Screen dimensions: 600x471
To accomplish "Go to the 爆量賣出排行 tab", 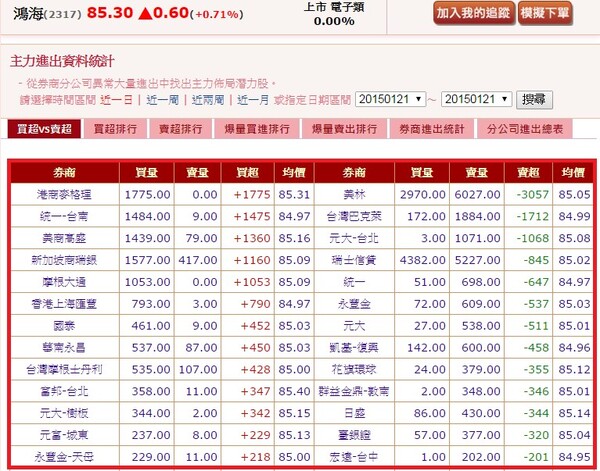I will pyautogui.click(x=344, y=129).
